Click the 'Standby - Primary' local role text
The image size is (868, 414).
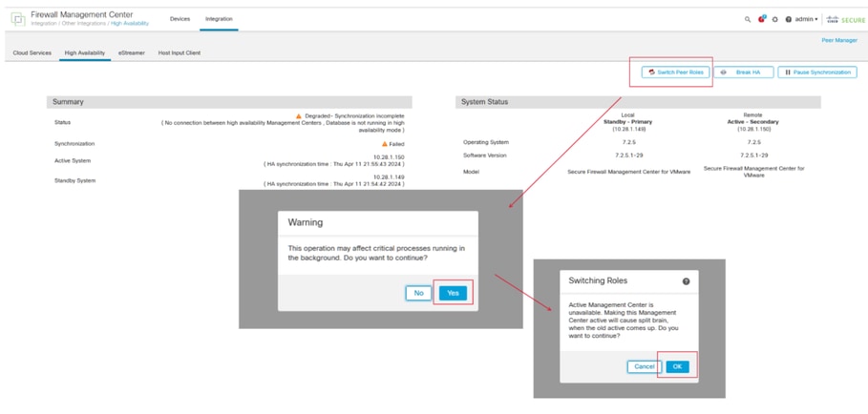click(627, 121)
